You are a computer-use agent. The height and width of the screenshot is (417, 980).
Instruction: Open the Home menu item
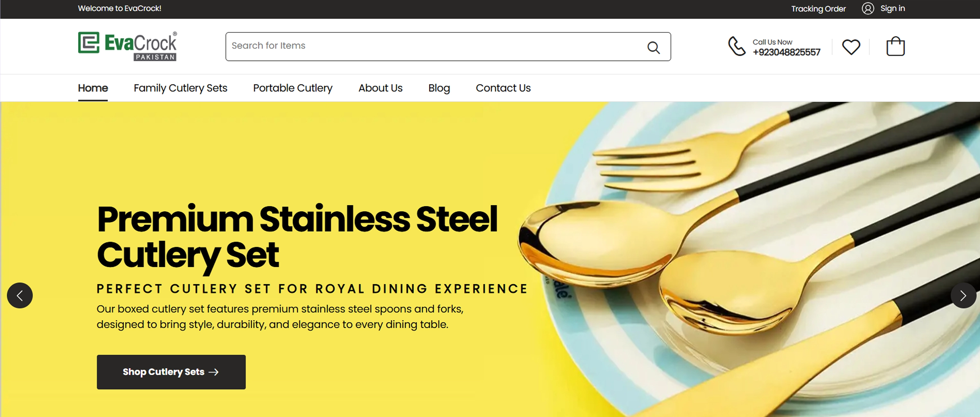[x=92, y=88]
